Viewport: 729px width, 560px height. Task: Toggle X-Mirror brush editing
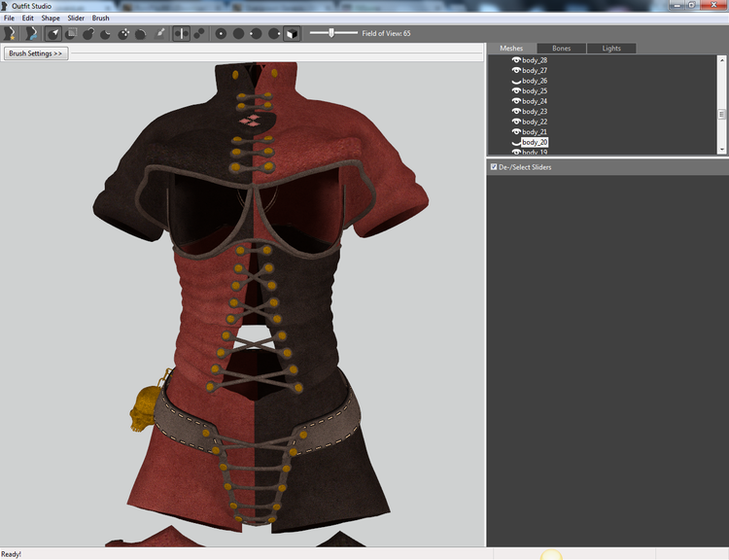(x=182, y=33)
